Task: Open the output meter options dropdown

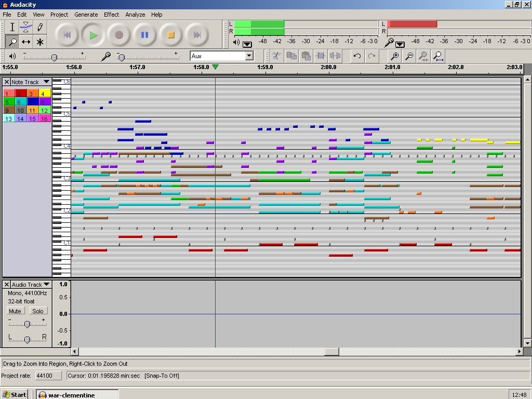Action: [247, 44]
